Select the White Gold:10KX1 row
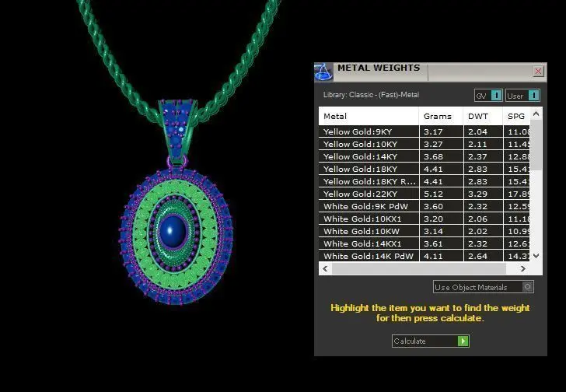566x392 pixels. [424, 219]
